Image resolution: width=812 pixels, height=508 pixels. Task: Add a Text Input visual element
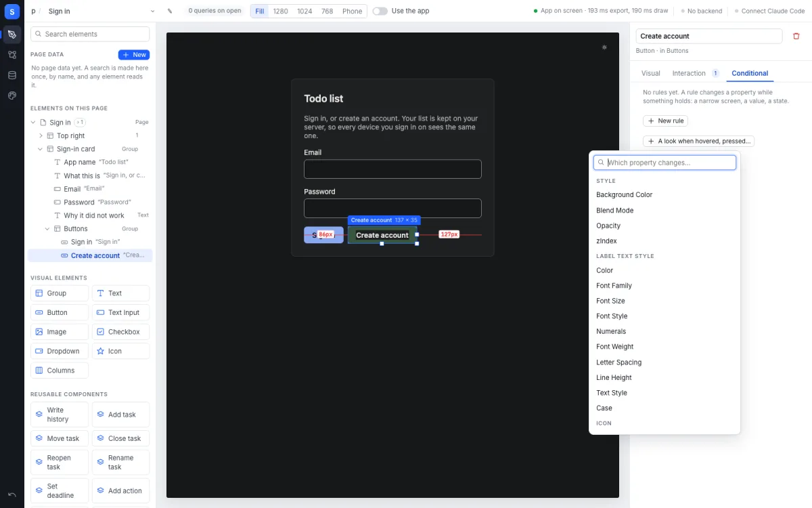click(120, 313)
